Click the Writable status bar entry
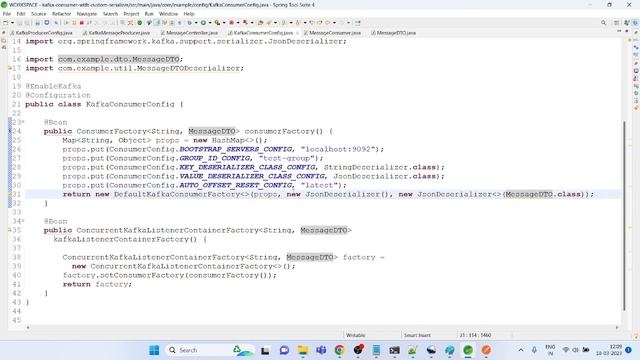The image size is (640, 360). (x=356, y=335)
